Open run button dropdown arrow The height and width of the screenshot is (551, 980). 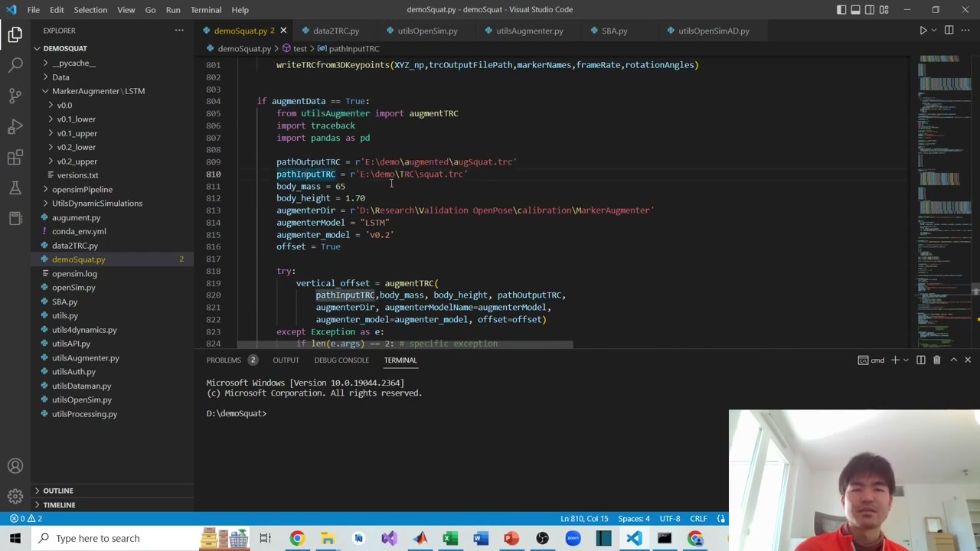[934, 31]
